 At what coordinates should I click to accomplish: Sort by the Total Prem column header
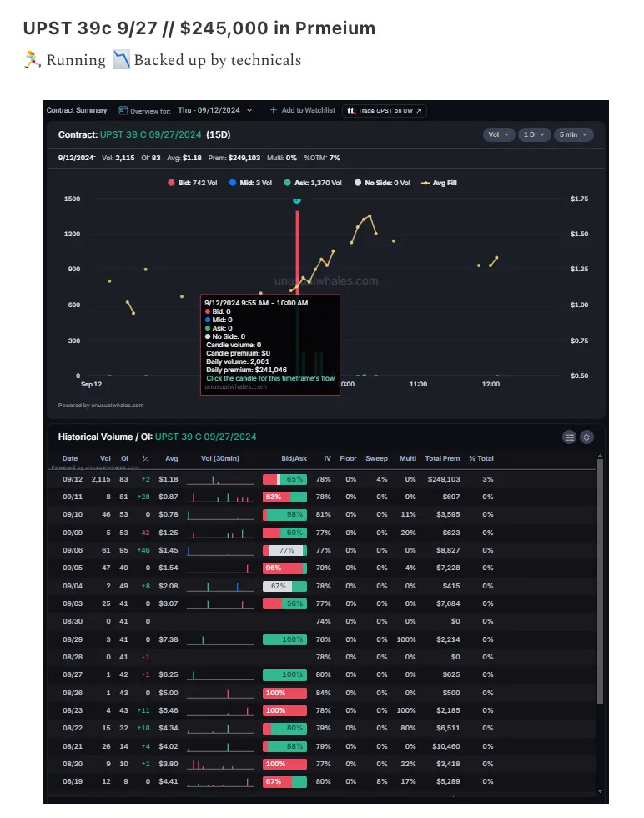click(442, 458)
